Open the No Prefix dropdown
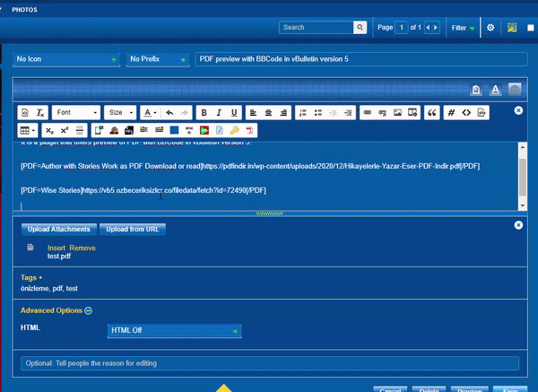538x392 pixels. 158,59
